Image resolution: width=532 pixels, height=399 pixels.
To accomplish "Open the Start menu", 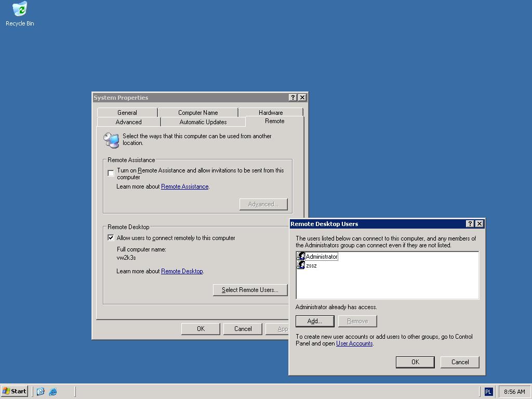I will pos(14,392).
